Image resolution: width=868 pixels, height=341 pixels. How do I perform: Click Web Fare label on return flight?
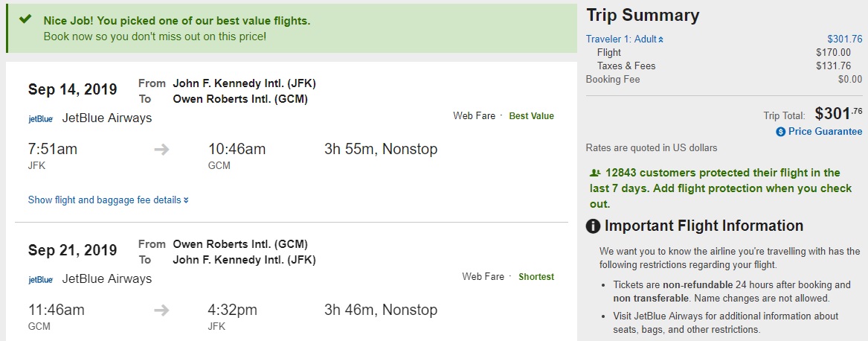tap(483, 277)
